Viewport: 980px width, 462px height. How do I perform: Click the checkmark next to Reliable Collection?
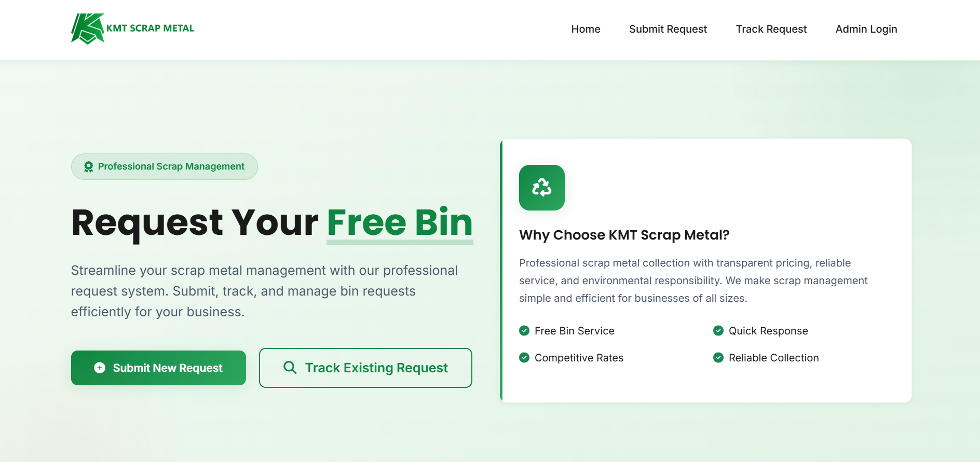coord(718,357)
